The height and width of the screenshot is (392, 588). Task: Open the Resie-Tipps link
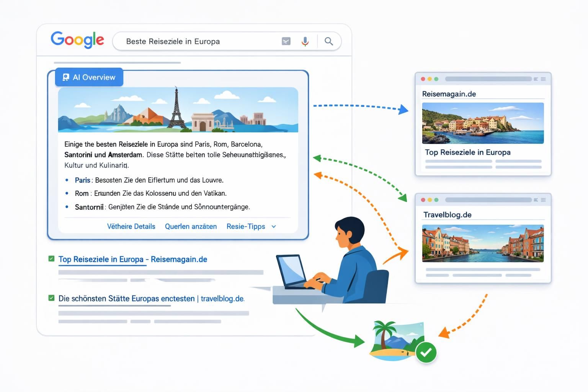246,226
